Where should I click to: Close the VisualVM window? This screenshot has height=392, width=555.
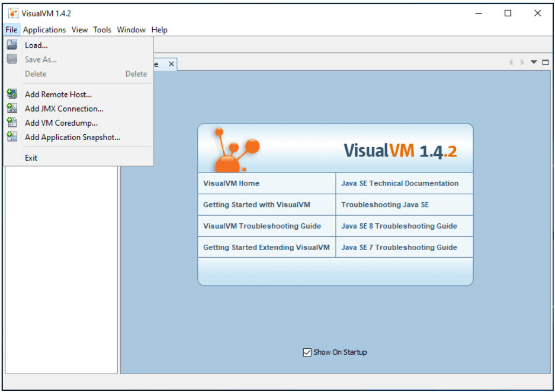(538, 13)
